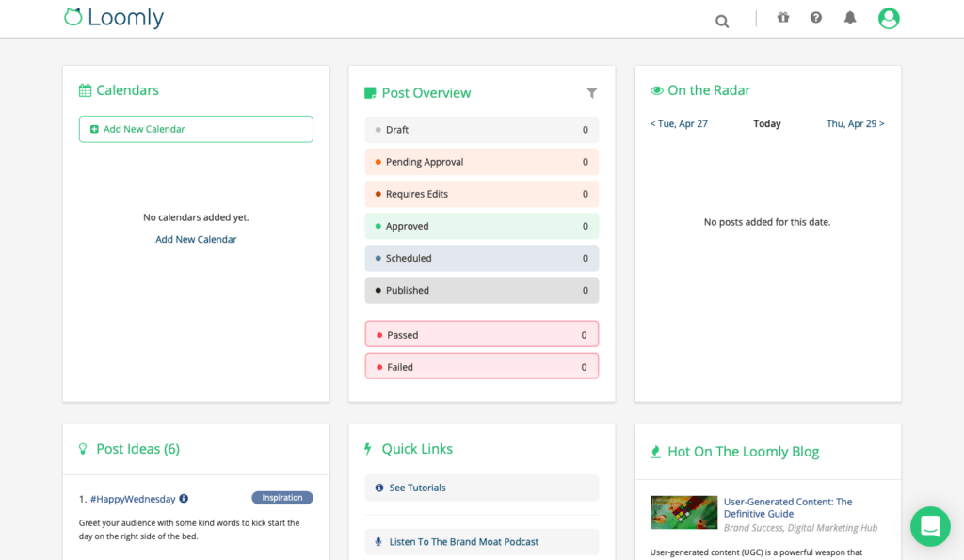
Task: View notifications with the bell icon
Action: (849, 17)
